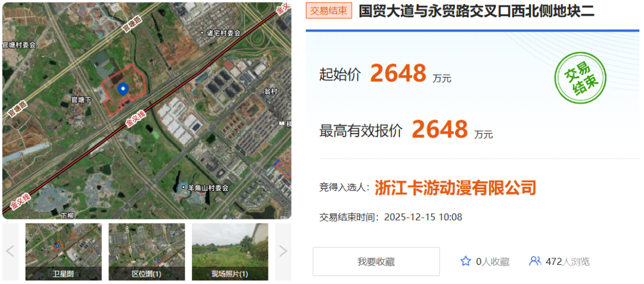Image resolution: width=644 pixels, height=284 pixels.
Task: Go to previous thumbnails with left arrow
Action: [10, 251]
